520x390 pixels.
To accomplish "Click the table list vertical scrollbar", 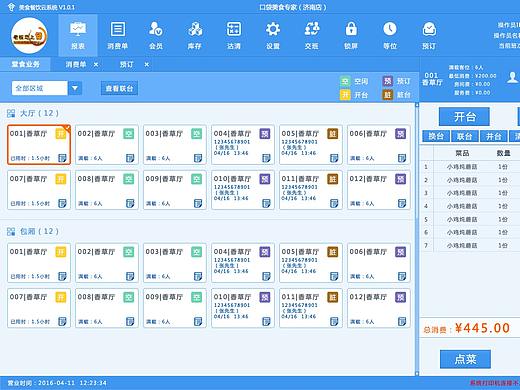I will click(x=417, y=239).
